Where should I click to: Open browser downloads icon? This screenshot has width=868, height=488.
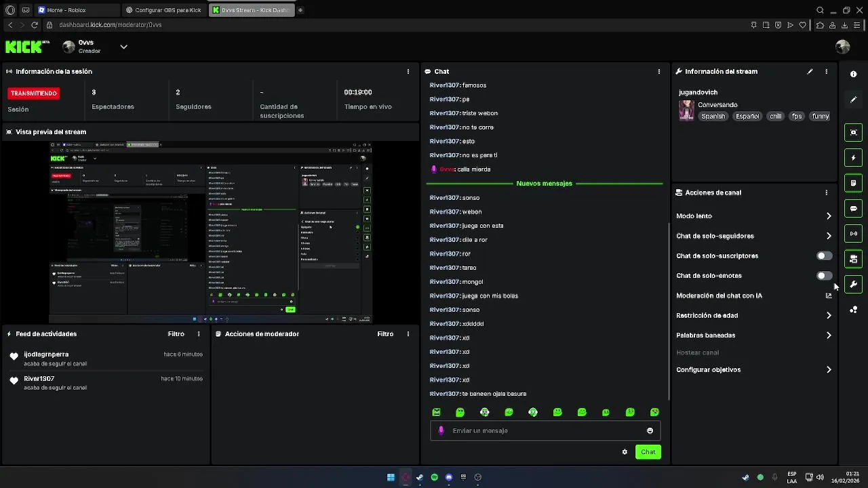click(x=844, y=25)
